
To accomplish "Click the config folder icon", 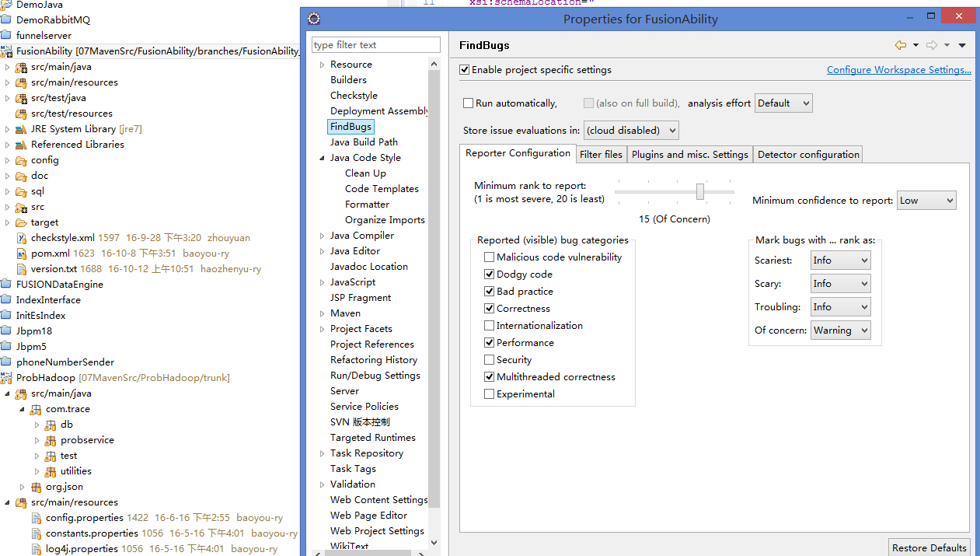I will tap(21, 160).
